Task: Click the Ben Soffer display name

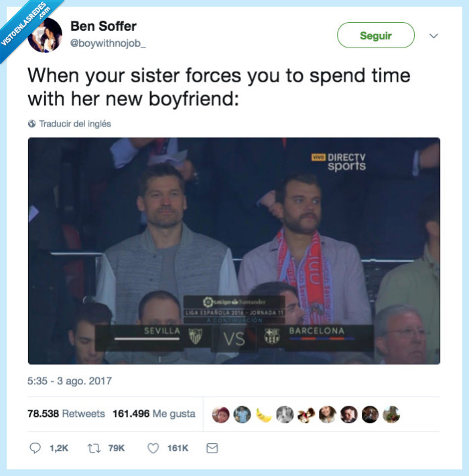Action: tap(104, 26)
